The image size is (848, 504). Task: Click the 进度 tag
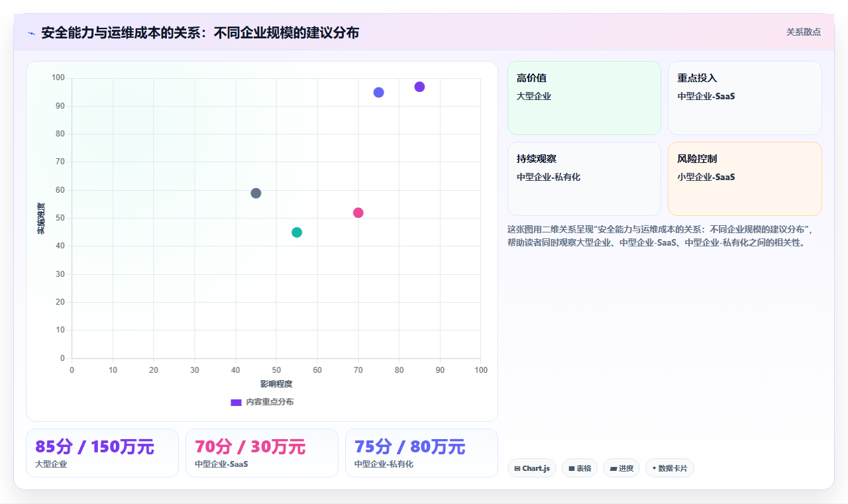pyautogui.click(x=621, y=468)
